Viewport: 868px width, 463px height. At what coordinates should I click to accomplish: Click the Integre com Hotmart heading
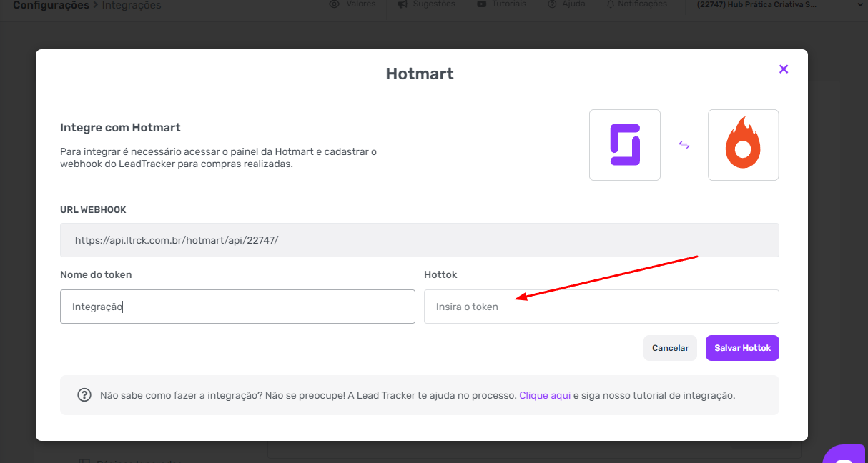tap(120, 128)
